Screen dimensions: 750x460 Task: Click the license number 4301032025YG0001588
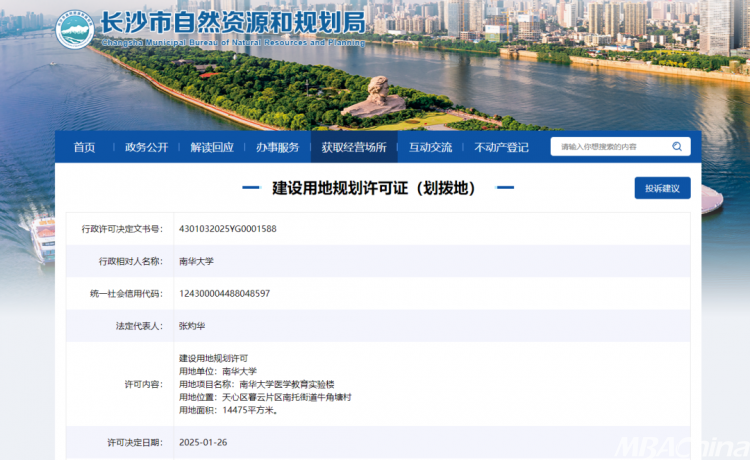pyautogui.click(x=227, y=229)
